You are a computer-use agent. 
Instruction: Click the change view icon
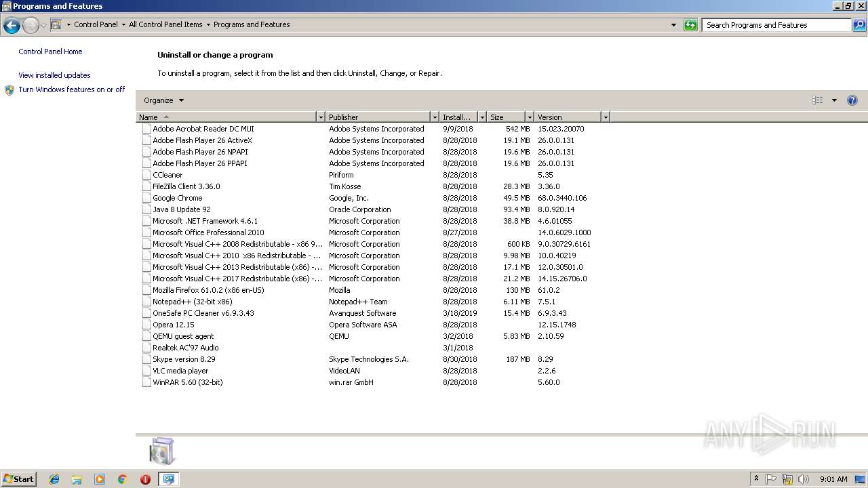click(x=818, y=100)
